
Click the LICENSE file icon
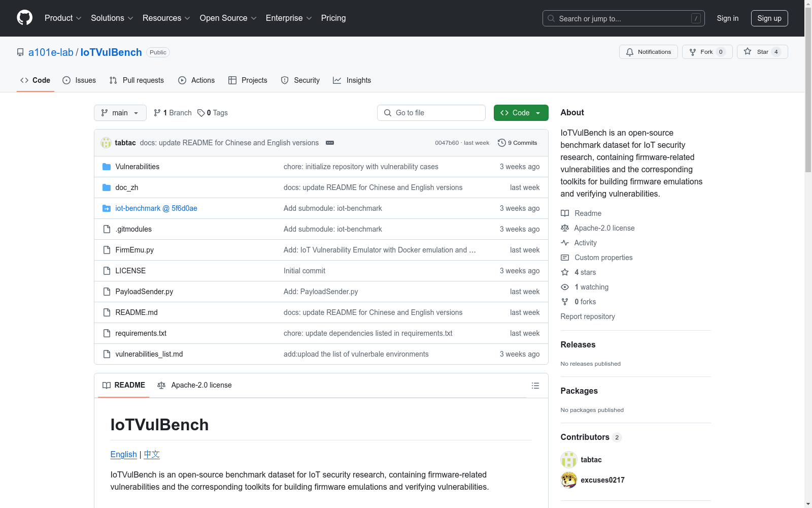tap(107, 271)
